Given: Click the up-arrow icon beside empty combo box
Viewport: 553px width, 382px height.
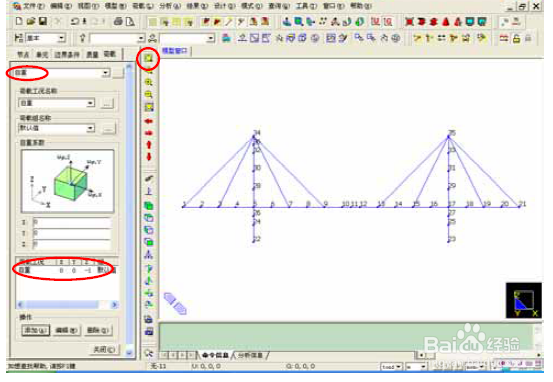Looking at the screenshot, I should tap(83, 38).
